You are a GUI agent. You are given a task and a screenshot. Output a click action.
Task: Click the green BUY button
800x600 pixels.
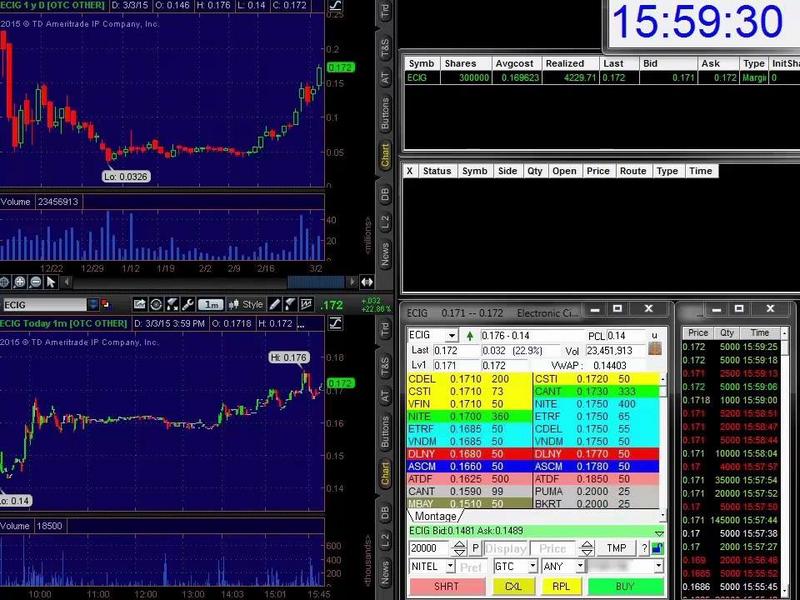coord(626,586)
